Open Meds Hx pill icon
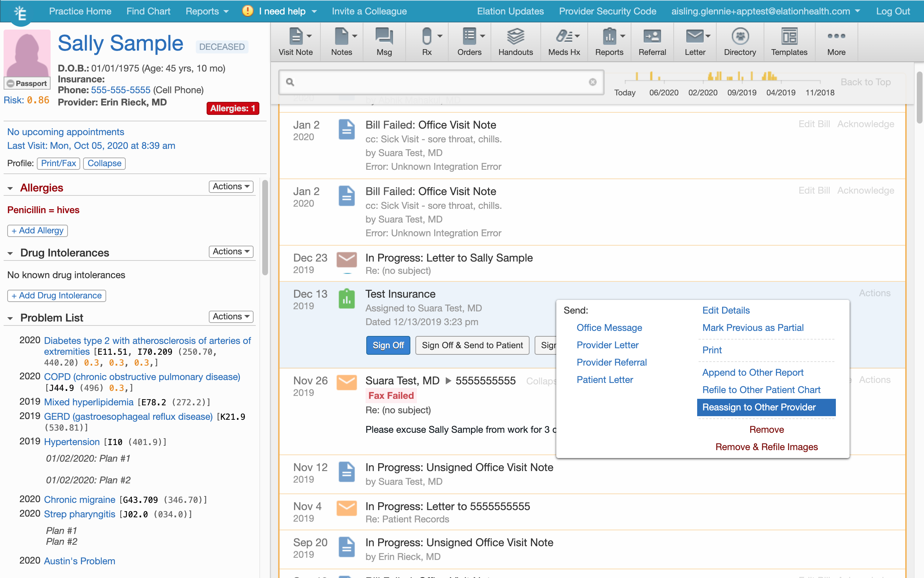 point(564,37)
